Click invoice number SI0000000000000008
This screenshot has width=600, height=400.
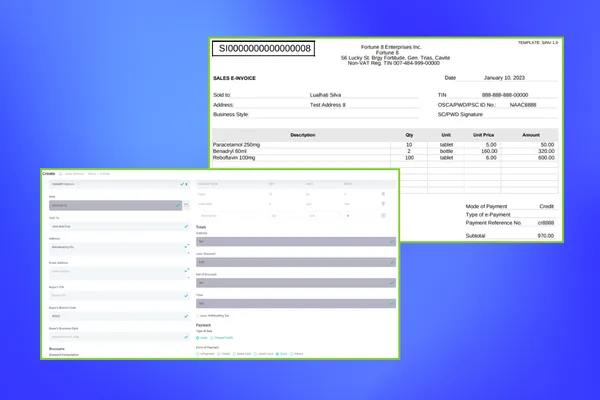click(264, 49)
